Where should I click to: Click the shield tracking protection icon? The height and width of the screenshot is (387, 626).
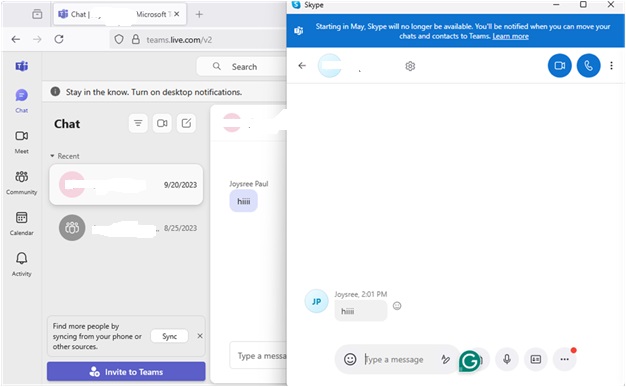(x=119, y=39)
